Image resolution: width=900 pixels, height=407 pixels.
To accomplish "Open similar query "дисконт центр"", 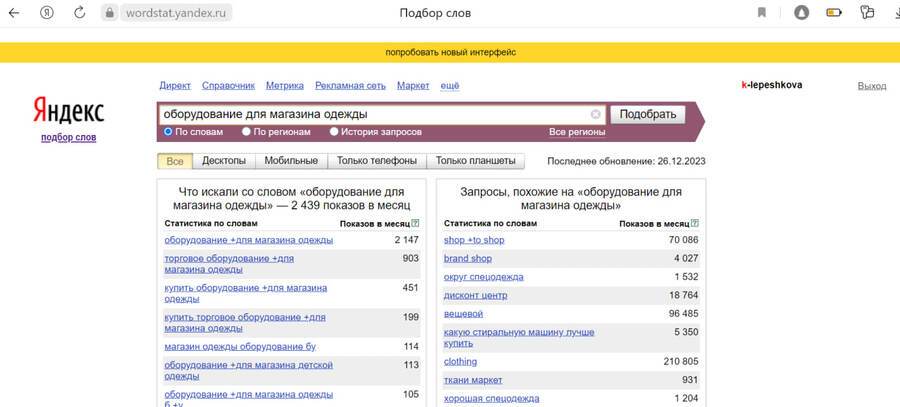I will [x=475, y=295].
